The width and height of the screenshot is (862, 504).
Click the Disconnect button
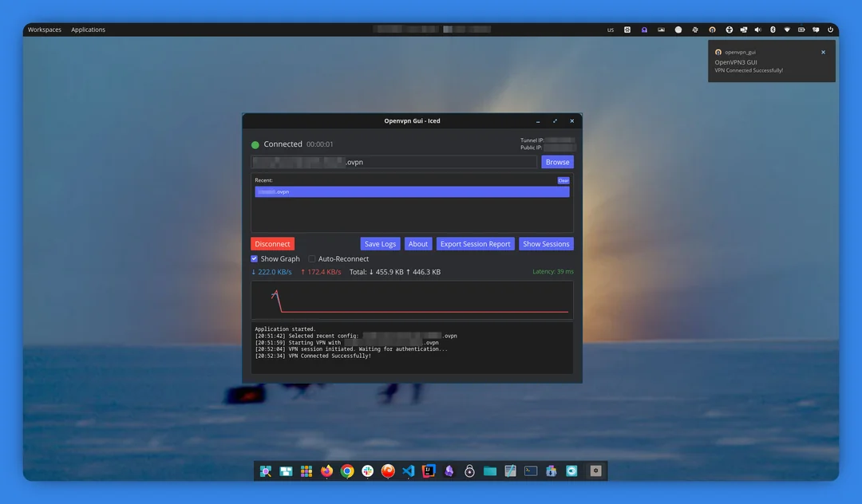[x=272, y=244]
